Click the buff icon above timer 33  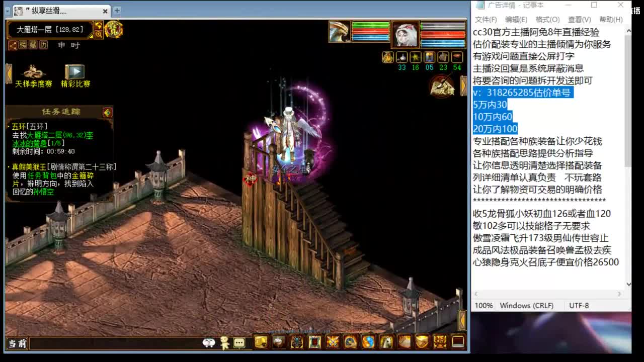tap(401, 57)
